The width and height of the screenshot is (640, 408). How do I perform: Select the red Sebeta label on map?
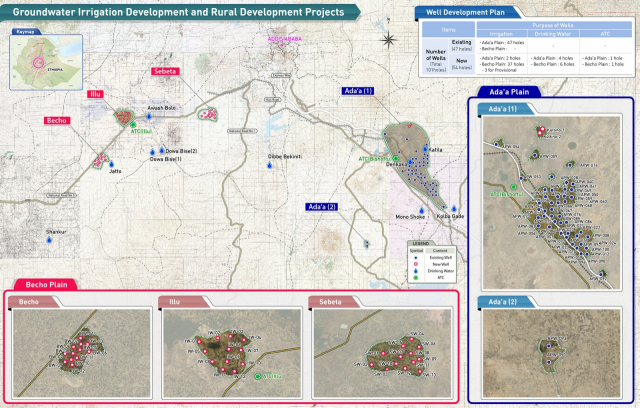164,72
